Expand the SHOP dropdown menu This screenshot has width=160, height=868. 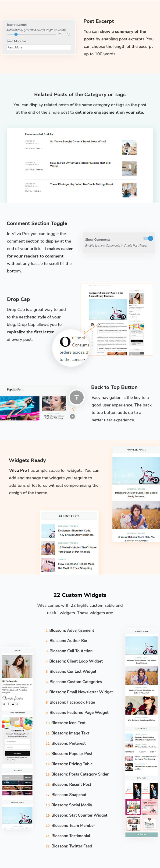(153, 752)
